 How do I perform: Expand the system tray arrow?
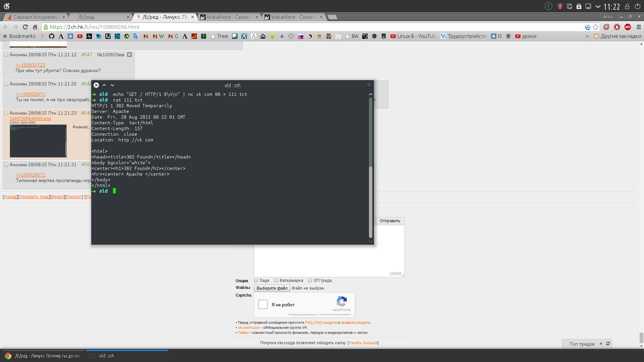pyautogui.click(x=598, y=6)
